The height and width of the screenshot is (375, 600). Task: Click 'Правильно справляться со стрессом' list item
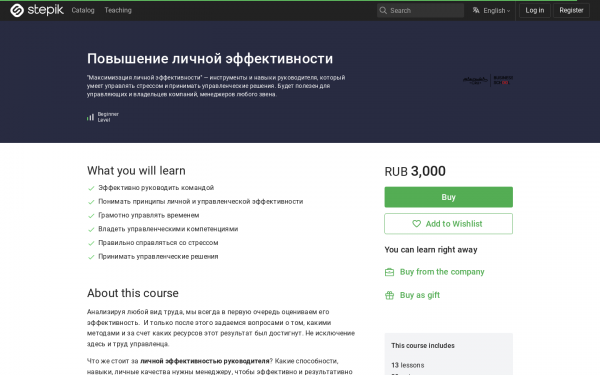tap(158, 243)
